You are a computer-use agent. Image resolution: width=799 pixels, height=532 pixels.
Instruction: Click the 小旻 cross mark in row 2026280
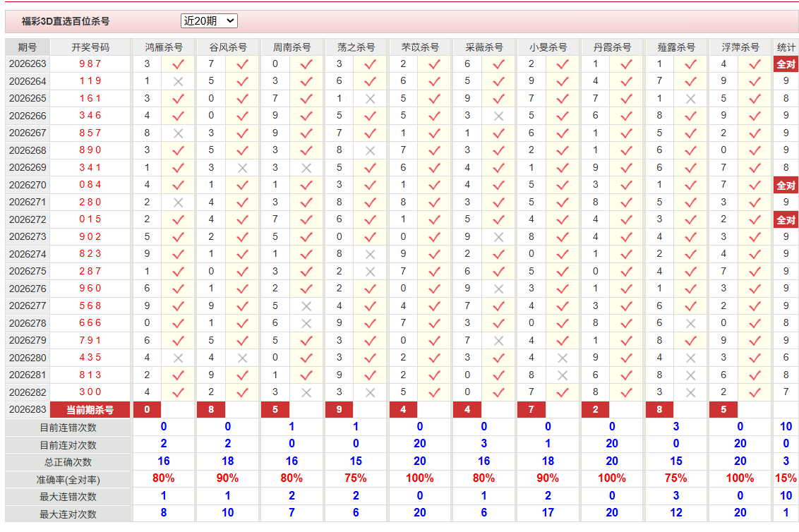pyautogui.click(x=563, y=358)
